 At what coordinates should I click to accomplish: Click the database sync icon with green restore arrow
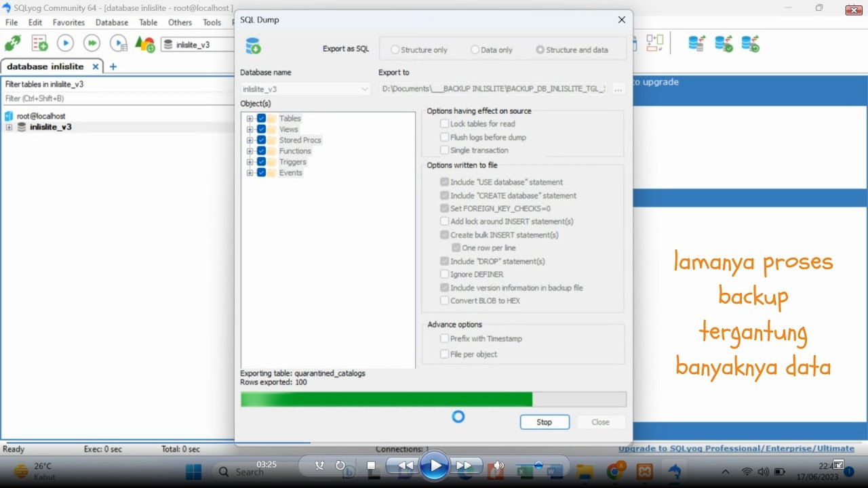click(750, 43)
